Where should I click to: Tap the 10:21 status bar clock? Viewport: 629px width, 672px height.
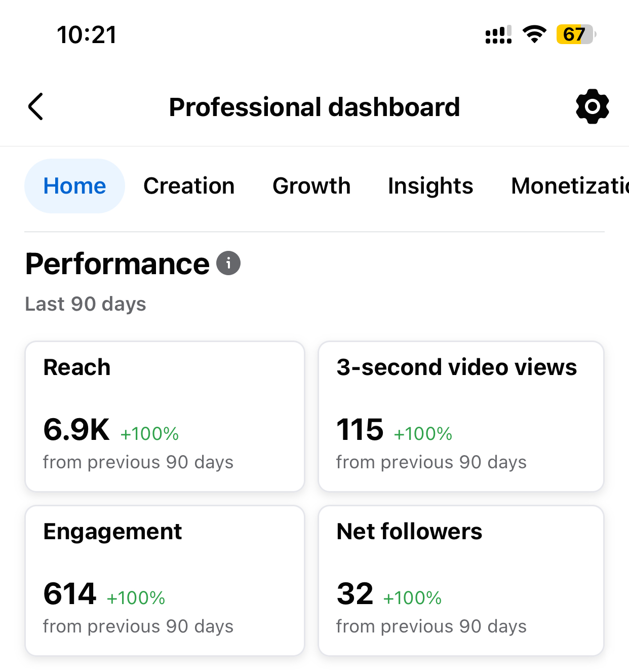tap(87, 35)
